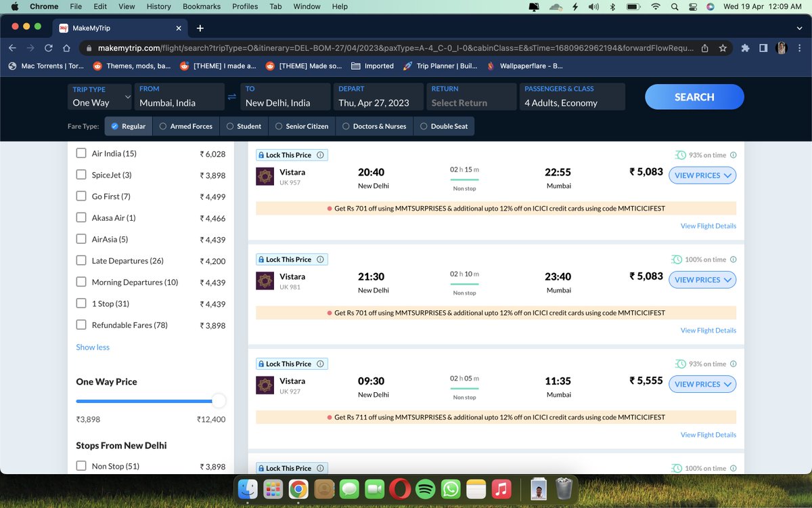
Task: Open the Bookmarks menu in menu bar
Action: 202,7
